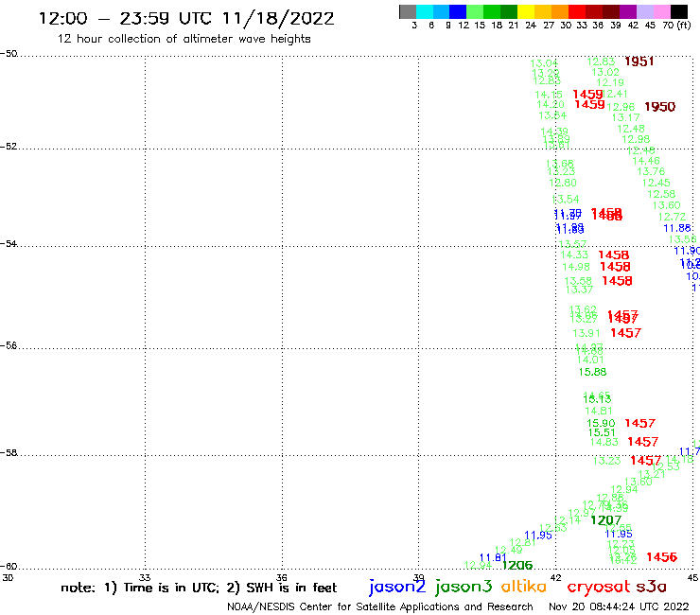Click the 'jason2' satellite legend label
The height and width of the screenshot is (615, 700).
(x=397, y=588)
